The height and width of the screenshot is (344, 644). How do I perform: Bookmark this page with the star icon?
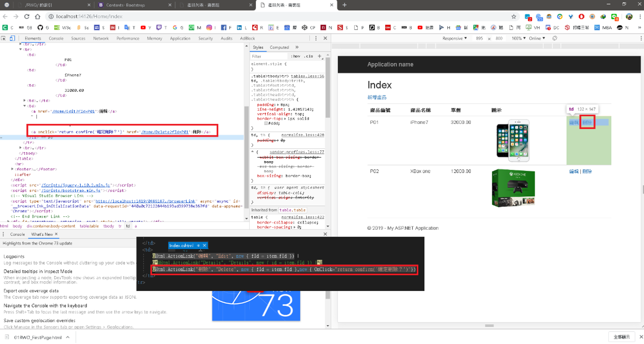pos(514,16)
